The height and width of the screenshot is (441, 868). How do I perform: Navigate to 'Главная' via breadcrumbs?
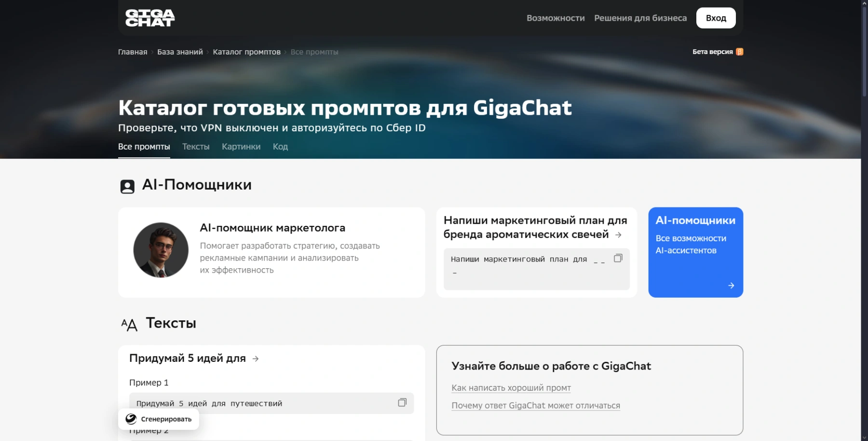point(132,52)
